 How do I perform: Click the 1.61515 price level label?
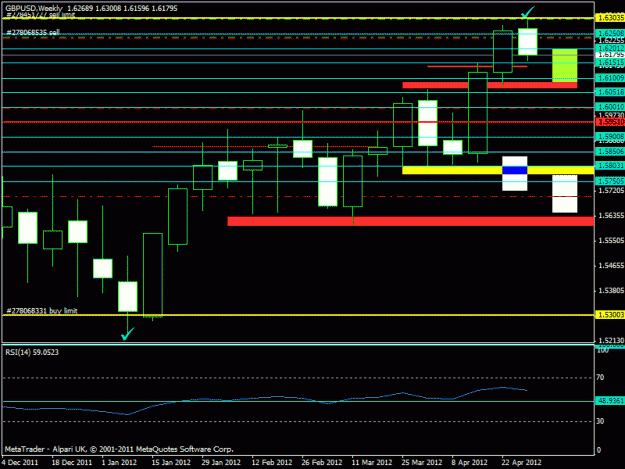coord(609,63)
